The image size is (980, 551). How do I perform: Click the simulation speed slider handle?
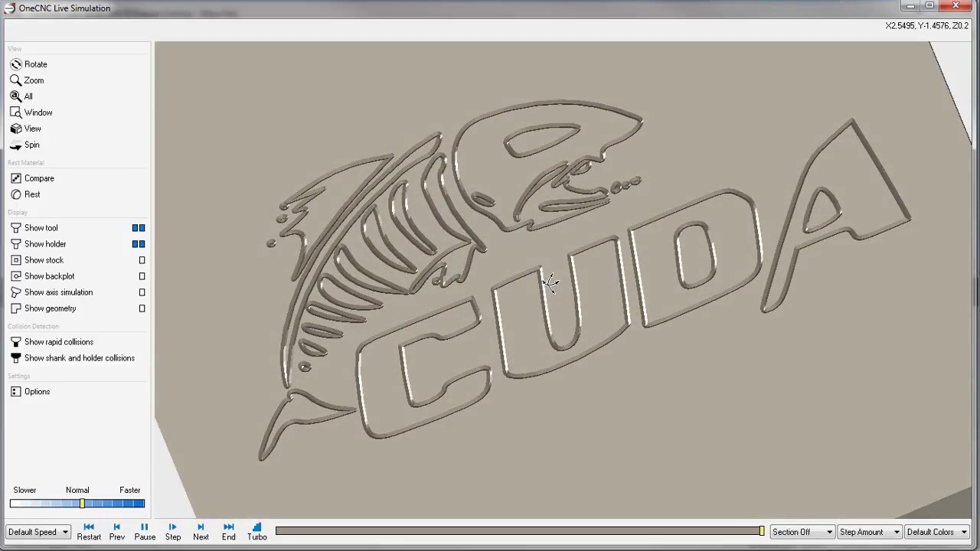(82, 503)
